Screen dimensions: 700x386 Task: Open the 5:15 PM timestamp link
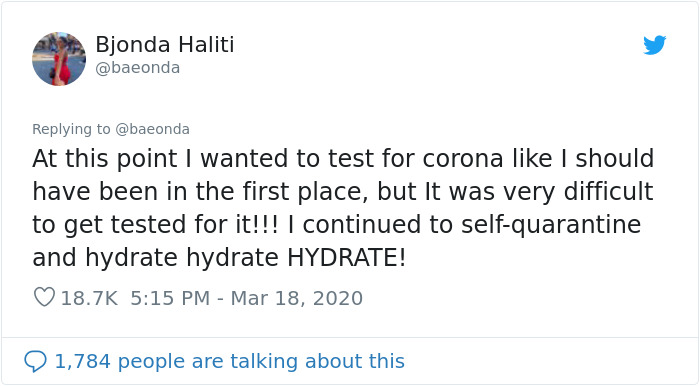(x=170, y=298)
